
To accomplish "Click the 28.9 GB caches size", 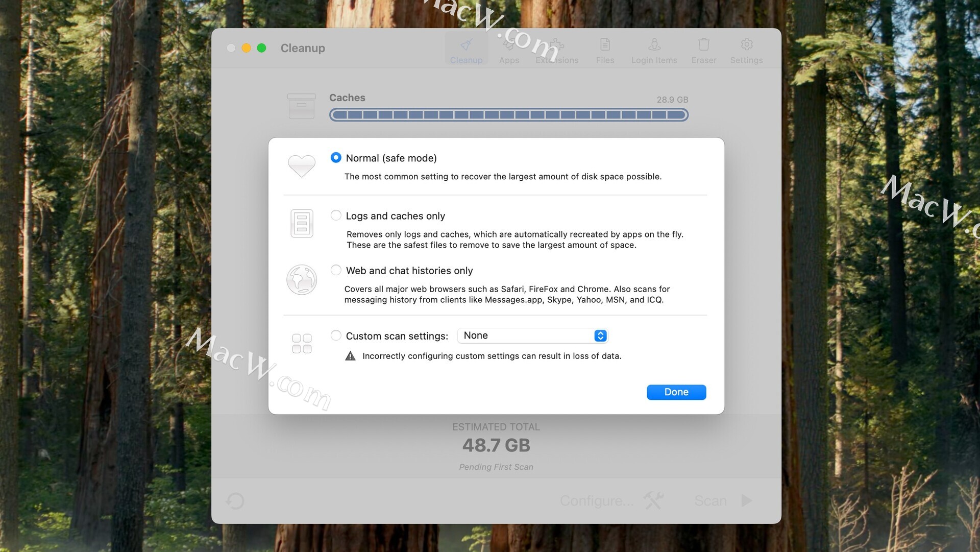I will point(672,100).
